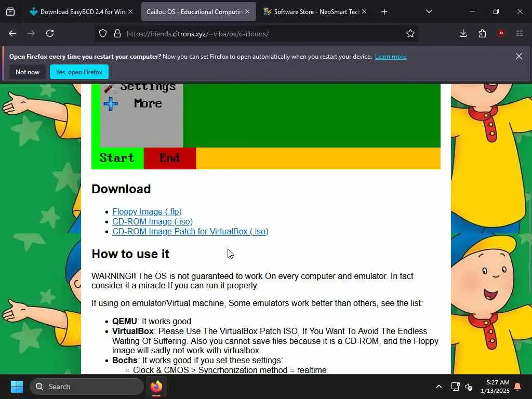Viewport: 532px width, 399px height.
Task: Click the How to use it heading
Action: 130,254
